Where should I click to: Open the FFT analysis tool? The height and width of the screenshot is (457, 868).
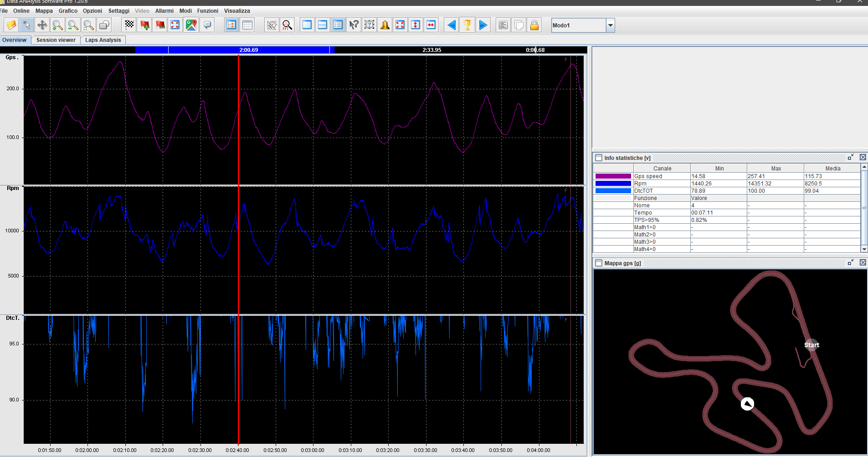(287, 25)
